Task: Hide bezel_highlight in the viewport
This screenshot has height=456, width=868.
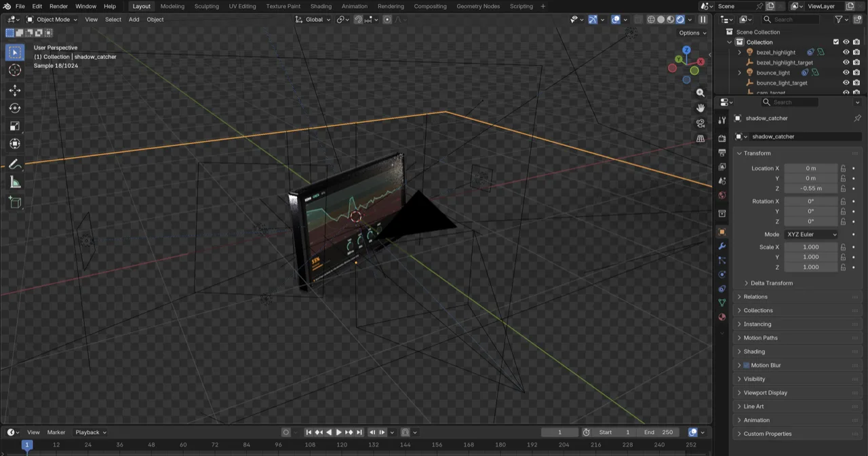Action: (x=846, y=52)
